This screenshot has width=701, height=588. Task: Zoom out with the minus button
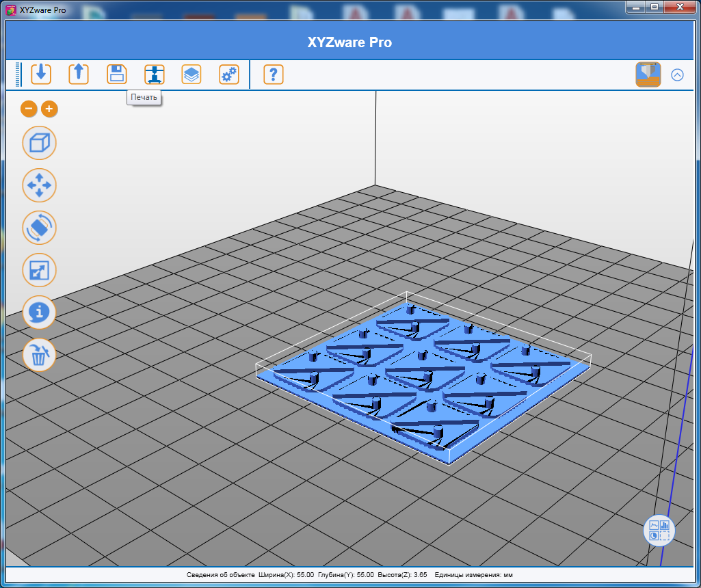pyautogui.click(x=28, y=109)
